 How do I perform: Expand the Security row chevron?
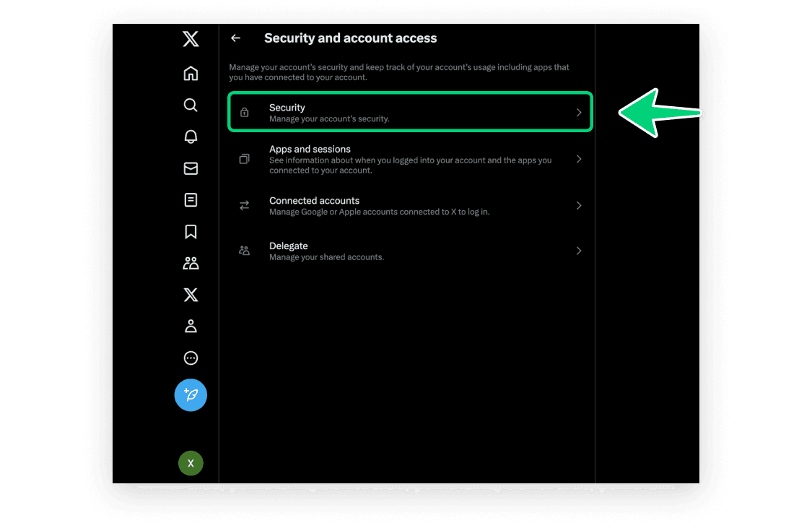[x=578, y=113]
